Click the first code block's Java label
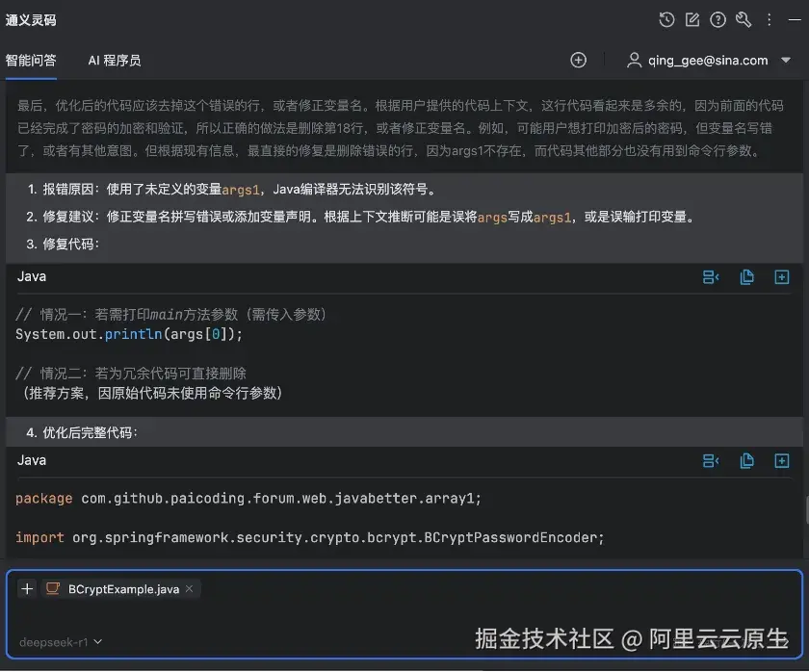The height and width of the screenshot is (672, 809). click(32, 276)
